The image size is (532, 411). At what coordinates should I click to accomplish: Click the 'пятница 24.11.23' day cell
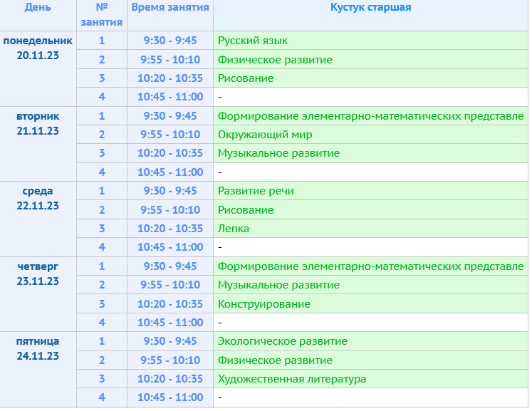point(38,349)
